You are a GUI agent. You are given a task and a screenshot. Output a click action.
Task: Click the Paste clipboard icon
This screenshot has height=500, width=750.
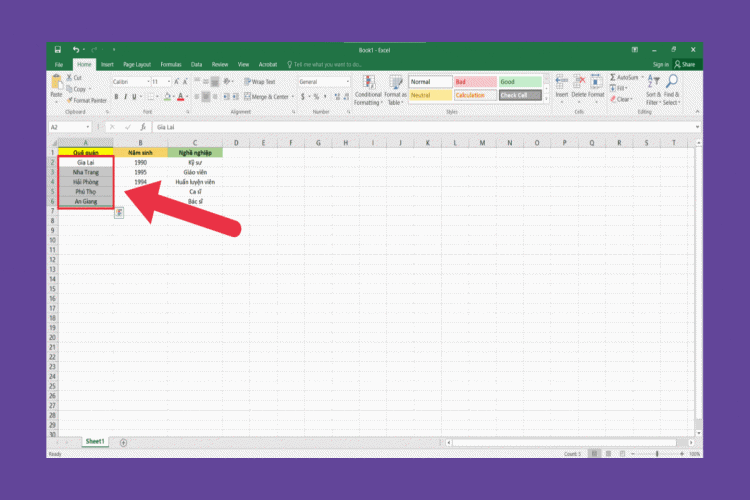[x=56, y=82]
